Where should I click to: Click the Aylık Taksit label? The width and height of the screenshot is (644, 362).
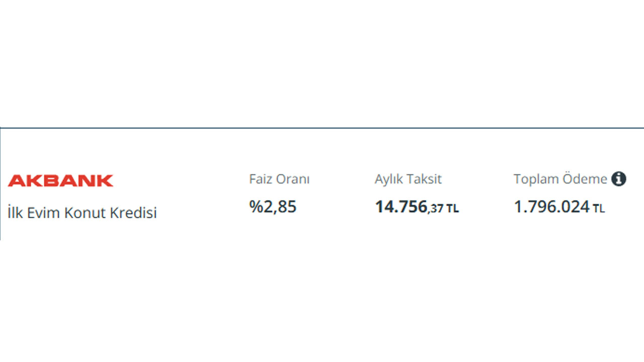tap(408, 179)
